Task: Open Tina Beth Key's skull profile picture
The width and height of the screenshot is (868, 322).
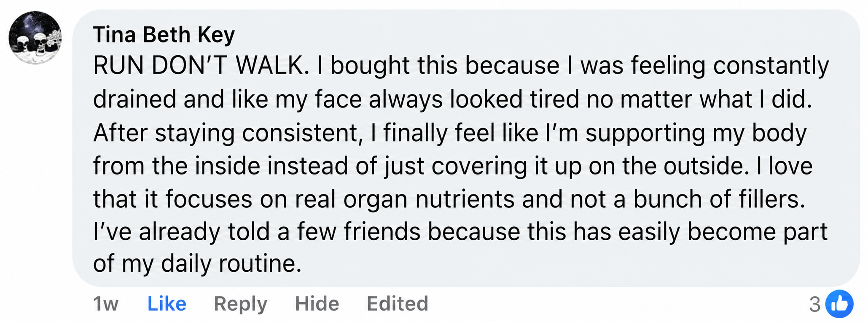Action: click(x=35, y=38)
